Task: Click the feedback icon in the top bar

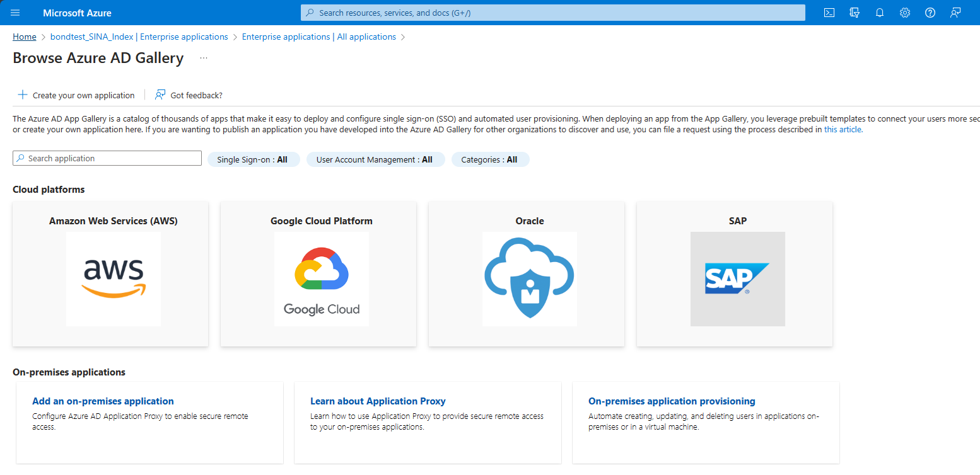Action: pyautogui.click(x=956, y=13)
